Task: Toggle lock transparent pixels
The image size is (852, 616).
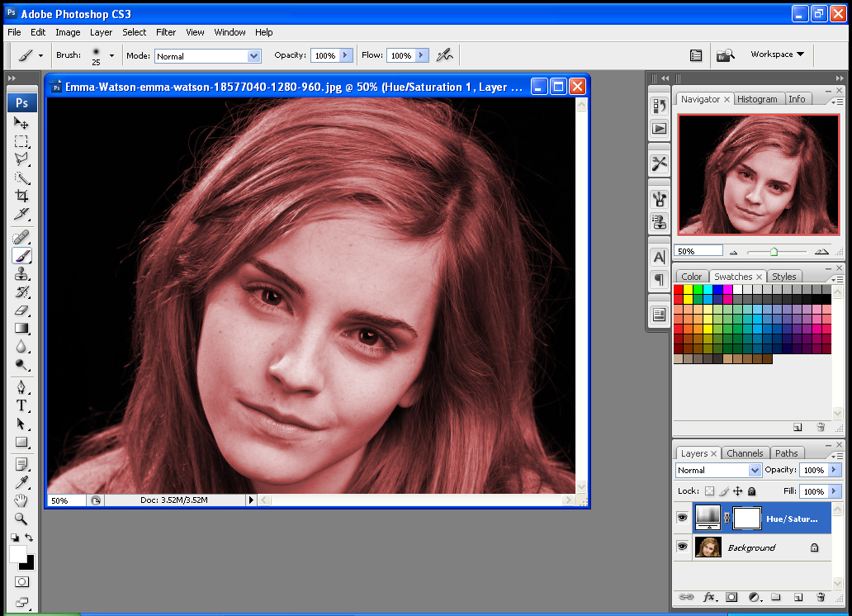Action: (x=709, y=491)
